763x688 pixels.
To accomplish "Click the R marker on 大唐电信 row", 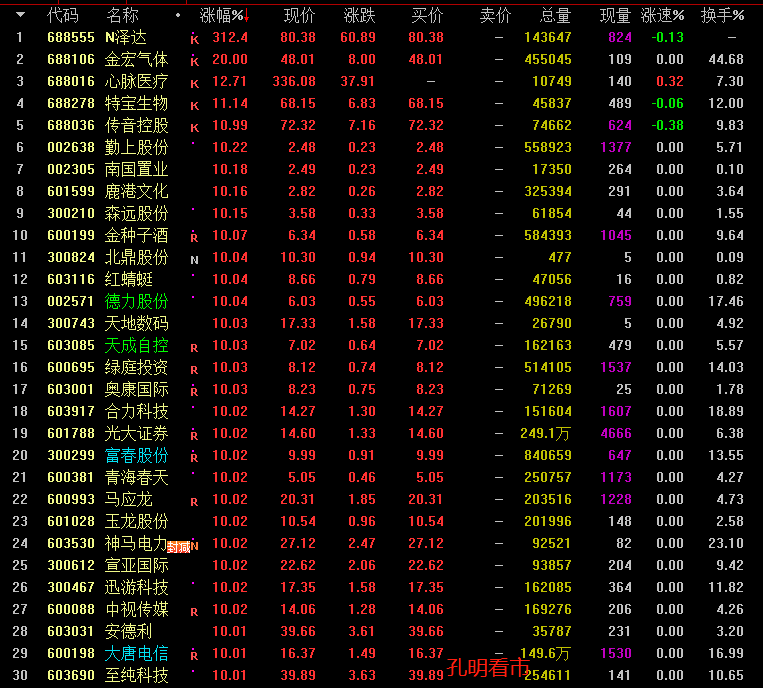I will click(x=194, y=655).
